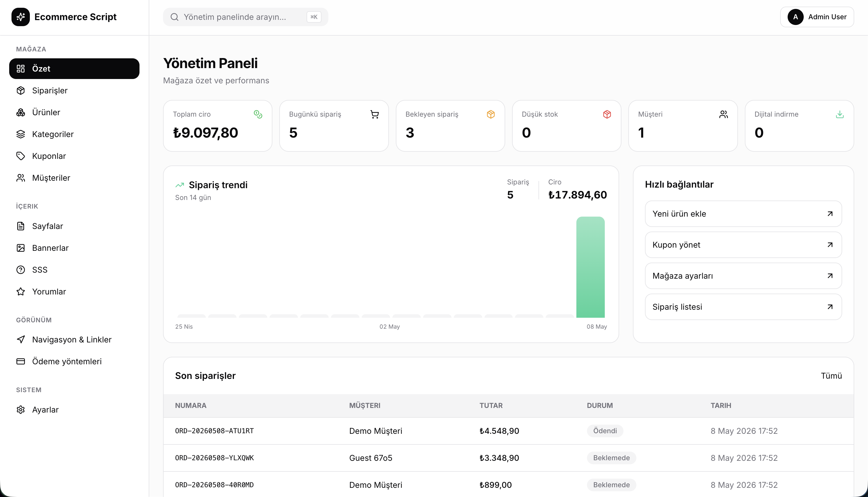
Task: Click the red box icon on Düşük stok
Action: 607,114
